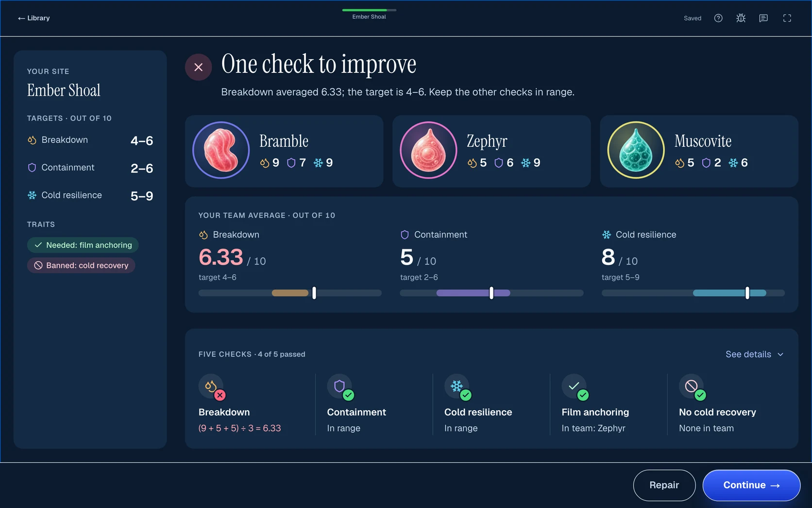The height and width of the screenshot is (508, 812).
Task: Click the Cold resilience average slider bar
Action: [x=693, y=293]
